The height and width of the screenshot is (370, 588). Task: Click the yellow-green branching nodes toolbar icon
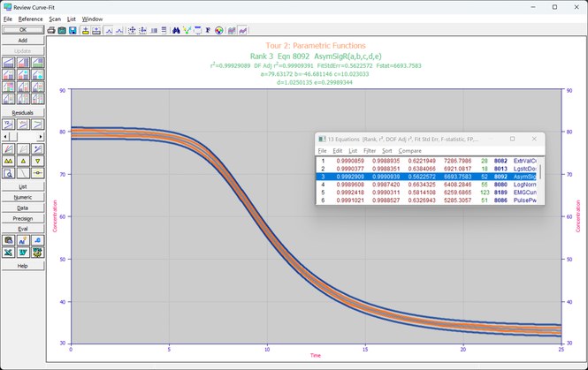click(187, 30)
